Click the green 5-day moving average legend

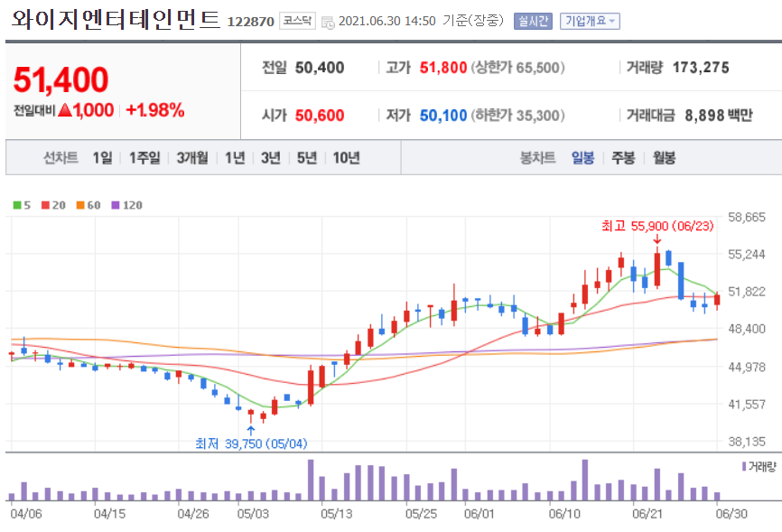click(22, 205)
